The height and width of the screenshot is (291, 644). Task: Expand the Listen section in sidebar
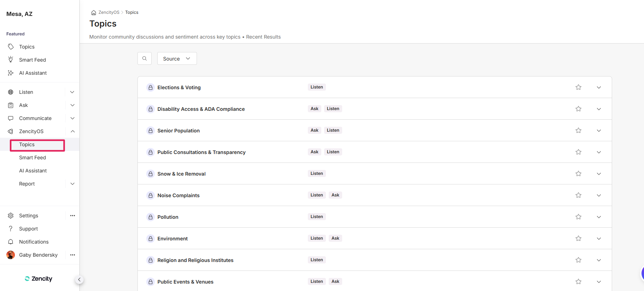72,92
